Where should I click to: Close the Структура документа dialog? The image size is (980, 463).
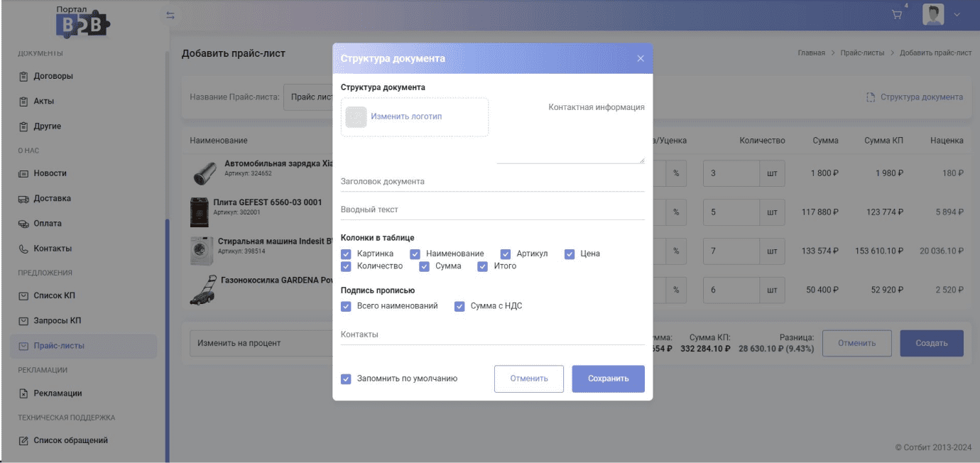click(x=641, y=58)
